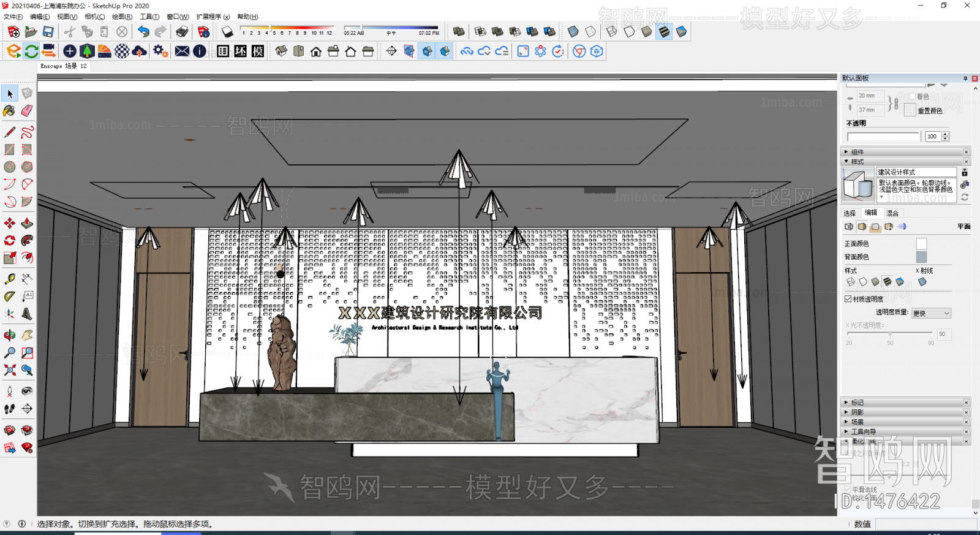Open the 透明度质量 dropdown
This screenshot has width=980, height=535.
tap(931, 313)
